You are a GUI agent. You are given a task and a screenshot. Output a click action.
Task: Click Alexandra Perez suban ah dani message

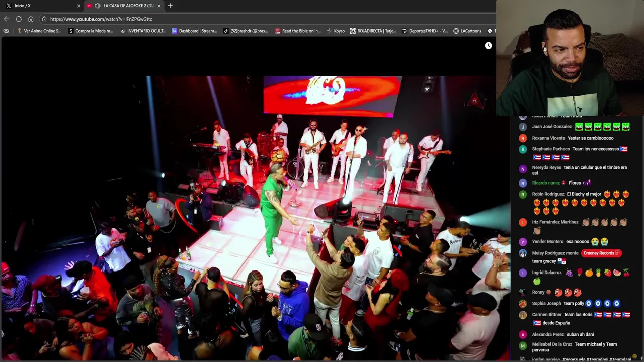point(580,335)
